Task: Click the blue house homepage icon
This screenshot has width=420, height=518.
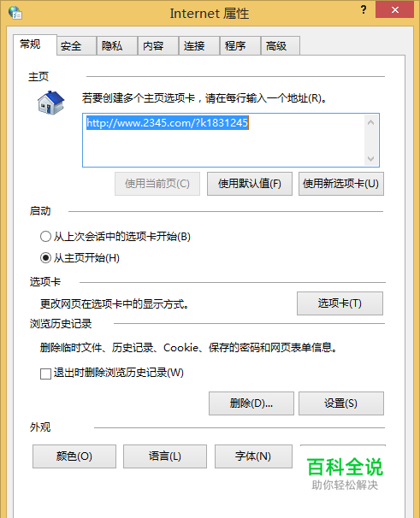Action: click(50, 103)
